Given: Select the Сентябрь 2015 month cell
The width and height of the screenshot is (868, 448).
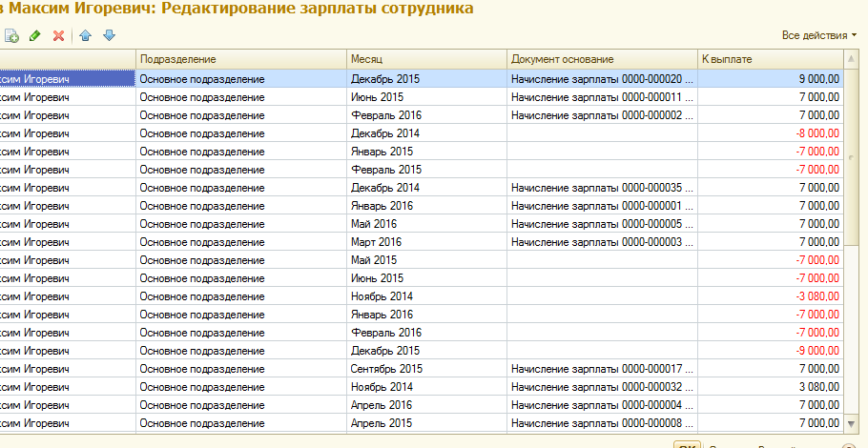Looking at the screenshot, I should pyautogui.click(x=425, y=368).
